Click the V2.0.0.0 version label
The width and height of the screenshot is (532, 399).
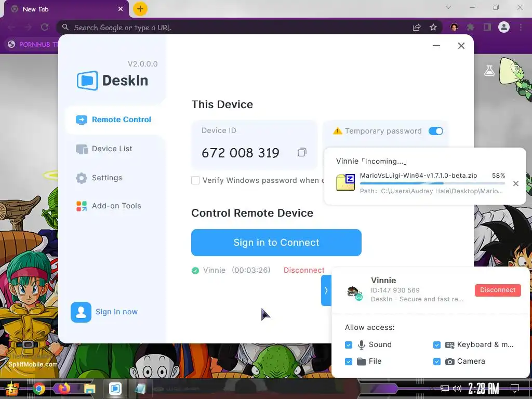click(142, 64)
